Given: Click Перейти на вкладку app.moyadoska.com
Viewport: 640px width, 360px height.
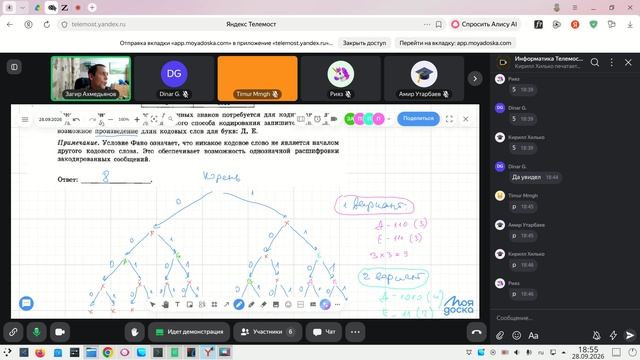Looking at the screenshot, I should [455, 43].
